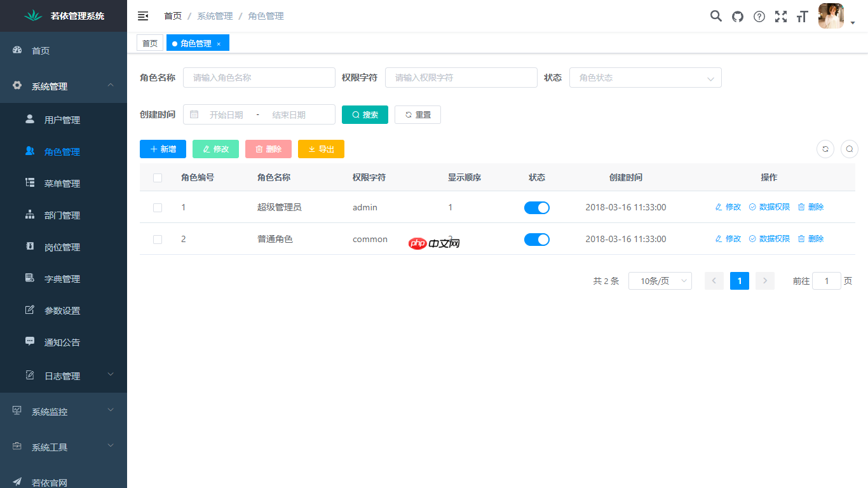Click the search magnifier icon in top bar
This screenshot has height=488, width=868.
[x=715, y=17]
